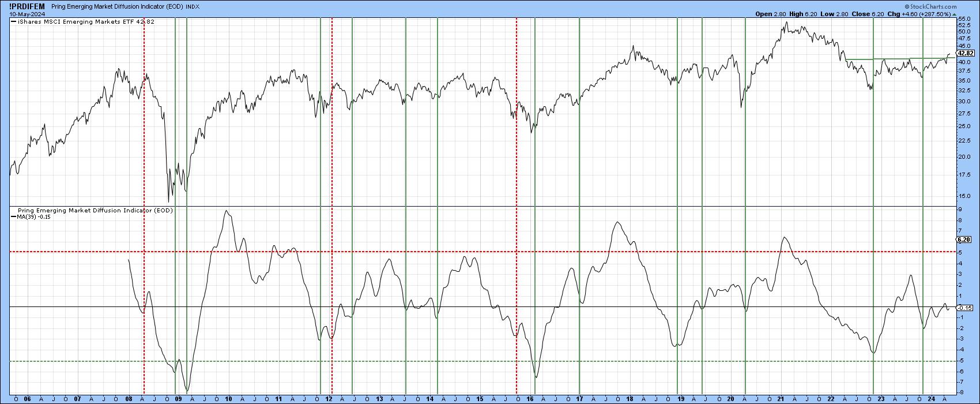Click the 09 year label on the time axis
980x404 pixels.
178,399
